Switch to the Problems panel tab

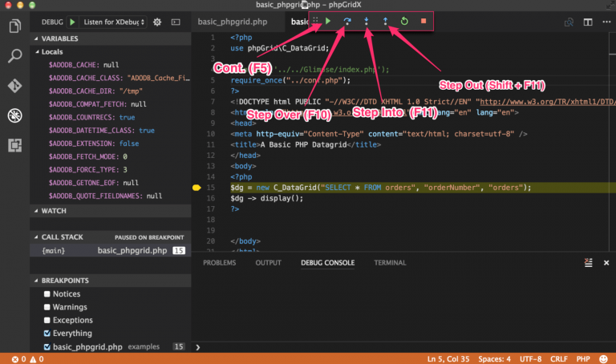click(x=220, y=263)
